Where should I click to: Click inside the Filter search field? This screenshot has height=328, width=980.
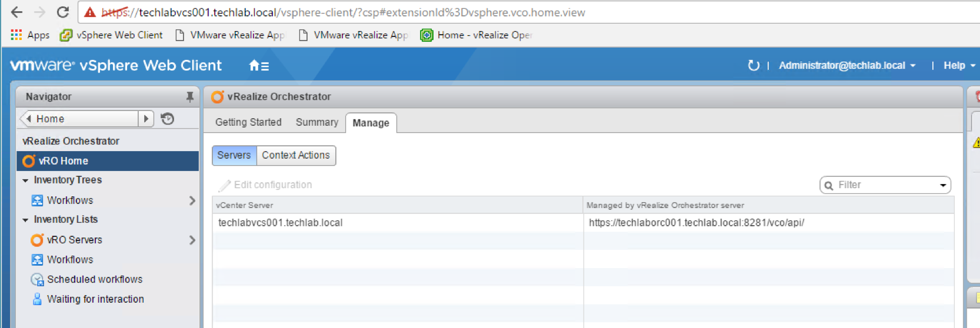pyautogui.click(x=885, y=185)
